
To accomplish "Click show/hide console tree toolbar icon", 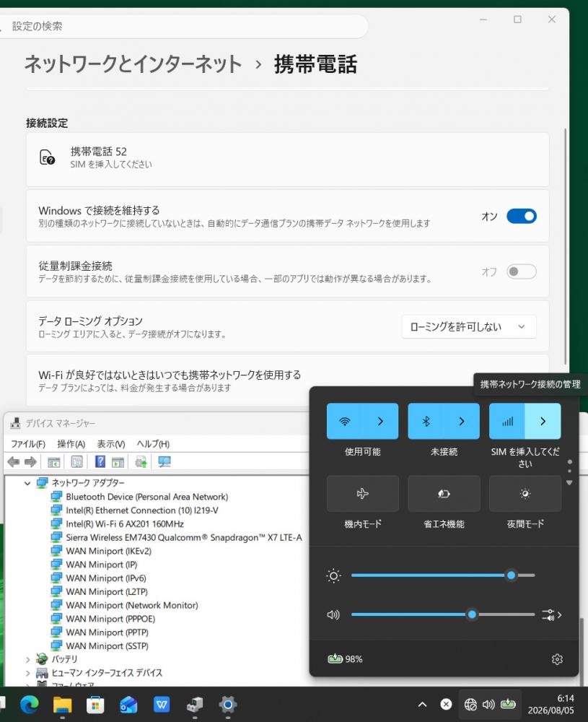I will point(54,461).
